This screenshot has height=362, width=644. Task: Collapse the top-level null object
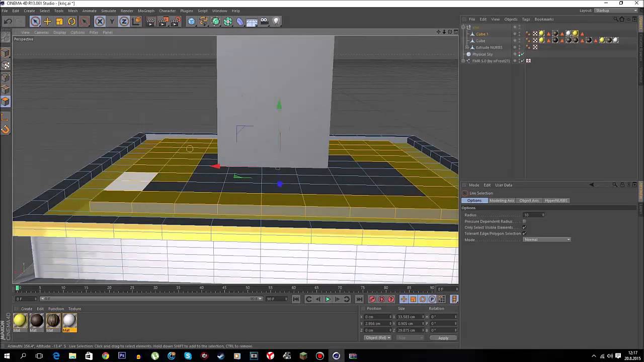tap(463, 27)
